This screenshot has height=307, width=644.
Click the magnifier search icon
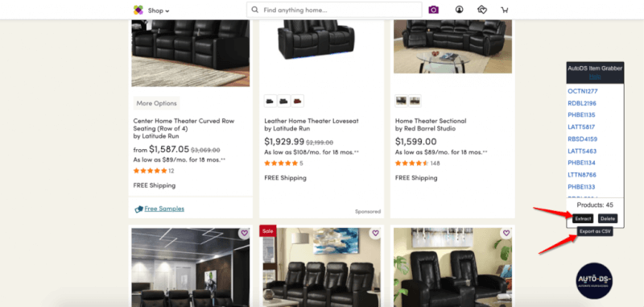(x=255, y=10)
